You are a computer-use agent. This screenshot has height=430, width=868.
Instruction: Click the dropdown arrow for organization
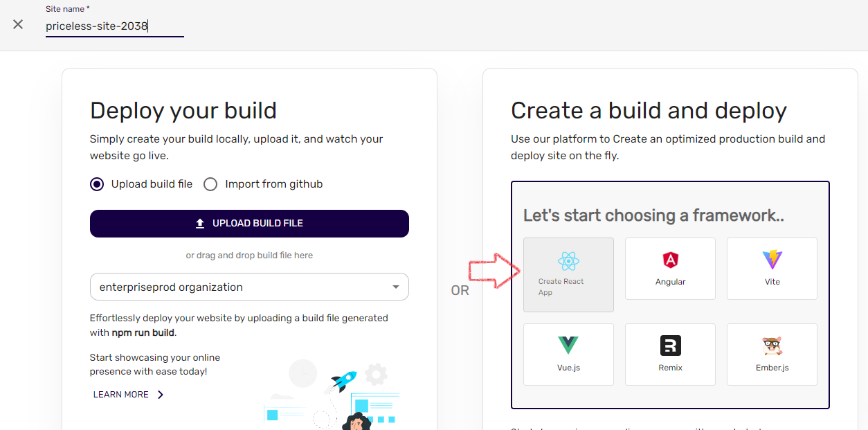396,287
